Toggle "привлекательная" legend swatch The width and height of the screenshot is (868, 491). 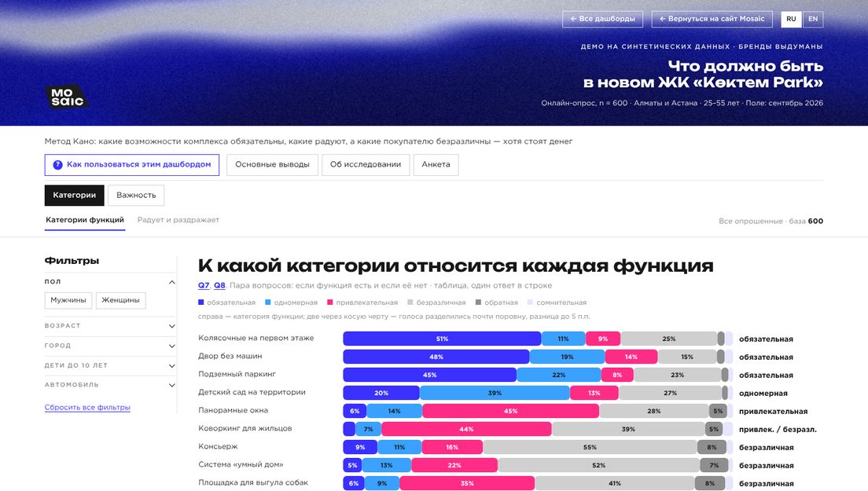[330, 302]
